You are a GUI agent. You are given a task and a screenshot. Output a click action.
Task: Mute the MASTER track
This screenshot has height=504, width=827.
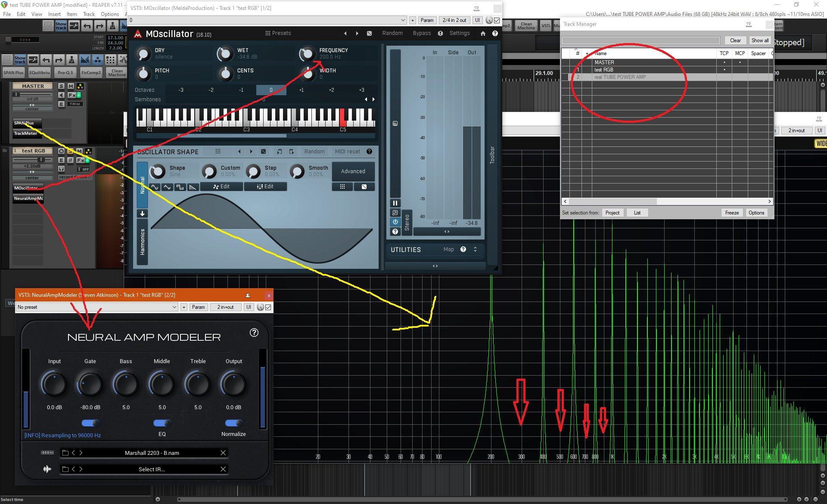point(71,86)
